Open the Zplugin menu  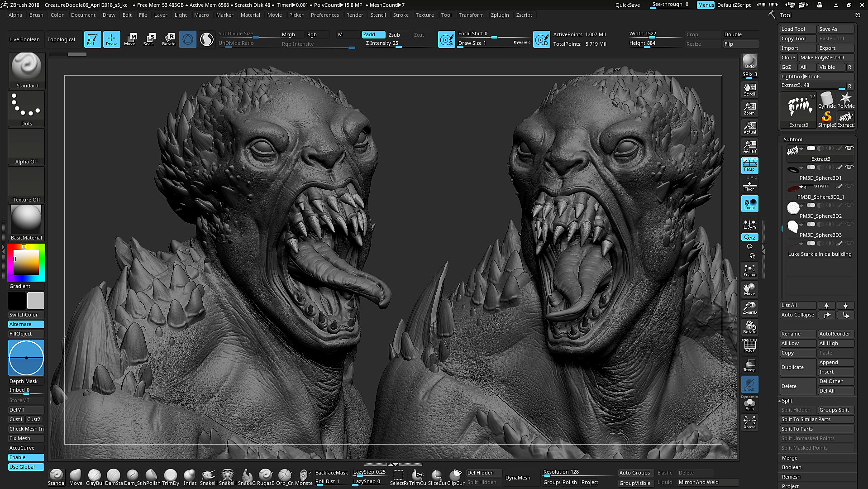click(x=500, y=15)
